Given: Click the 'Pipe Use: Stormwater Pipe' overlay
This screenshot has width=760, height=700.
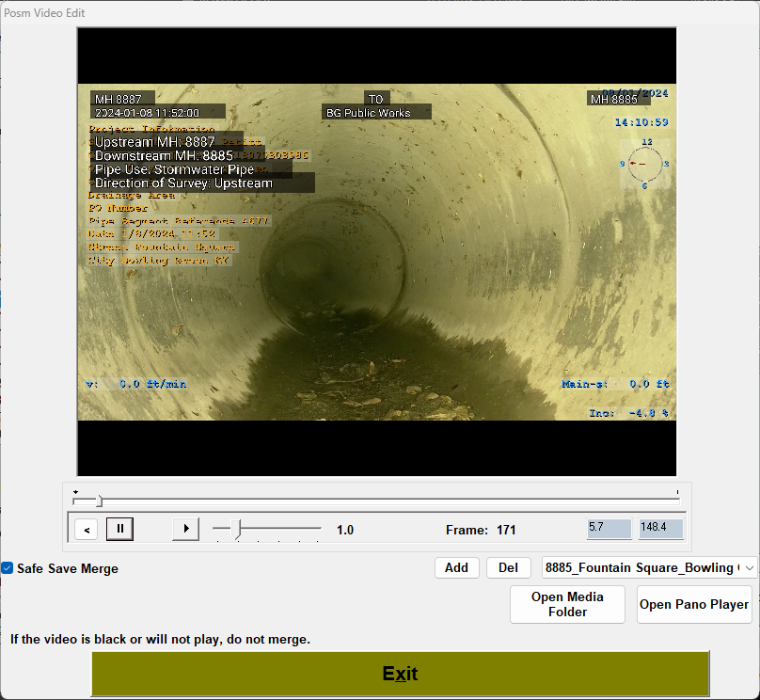Looking at the screenshot, I should point(175,169).
